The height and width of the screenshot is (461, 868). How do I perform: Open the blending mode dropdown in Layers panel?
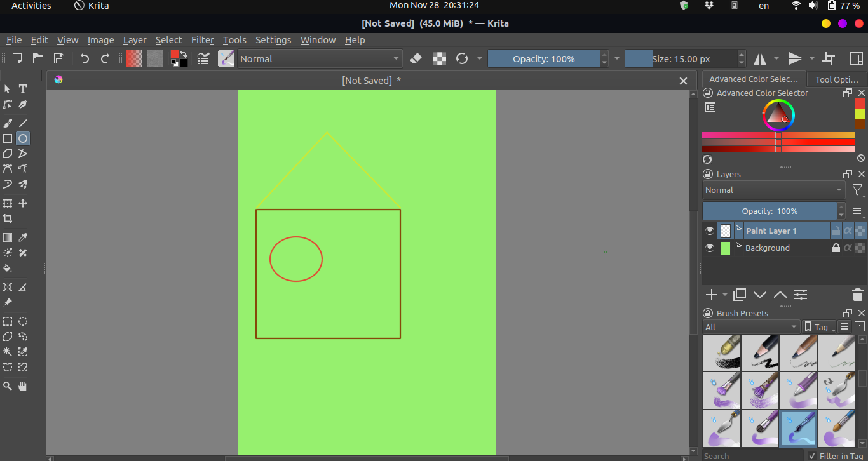(773, 189)
